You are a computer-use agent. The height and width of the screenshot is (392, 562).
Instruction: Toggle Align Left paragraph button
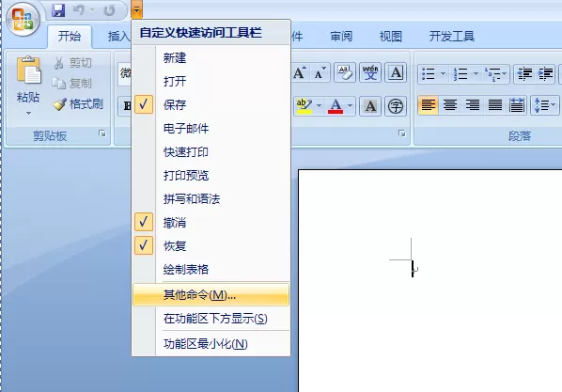(x=429, y=105)
